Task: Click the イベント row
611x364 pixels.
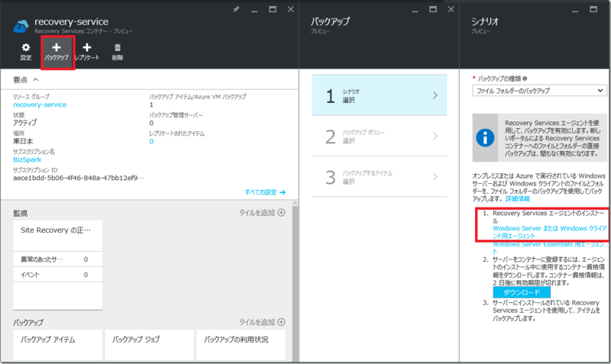Action: pyautogui.click(x=58, y=275)
